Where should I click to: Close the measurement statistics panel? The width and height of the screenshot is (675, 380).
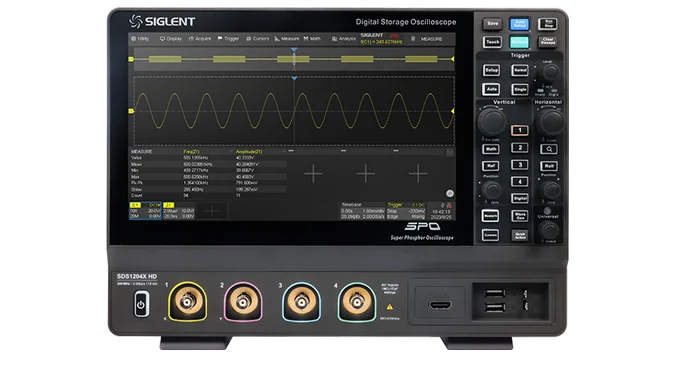pos(449,152)
